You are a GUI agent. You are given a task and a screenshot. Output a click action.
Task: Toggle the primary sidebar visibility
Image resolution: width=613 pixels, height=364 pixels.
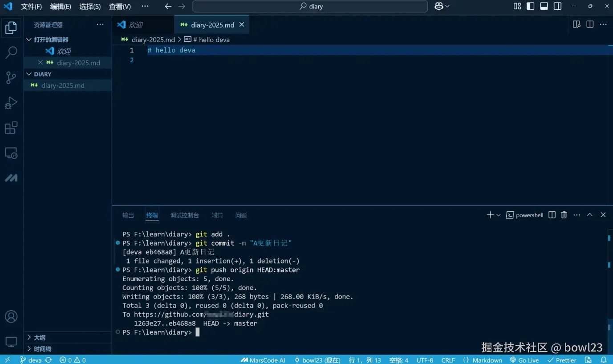531,6
